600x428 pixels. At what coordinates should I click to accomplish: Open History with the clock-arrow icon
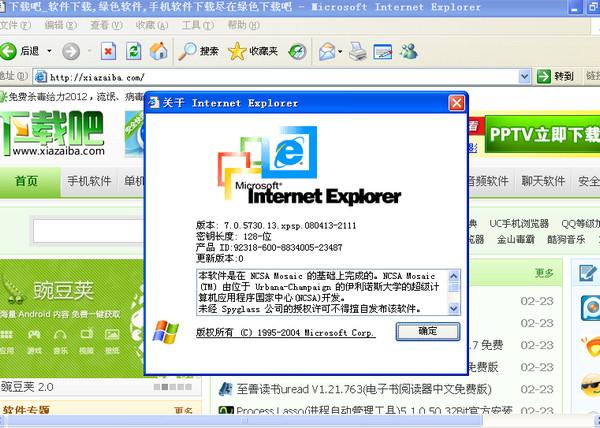pos(297,52)
